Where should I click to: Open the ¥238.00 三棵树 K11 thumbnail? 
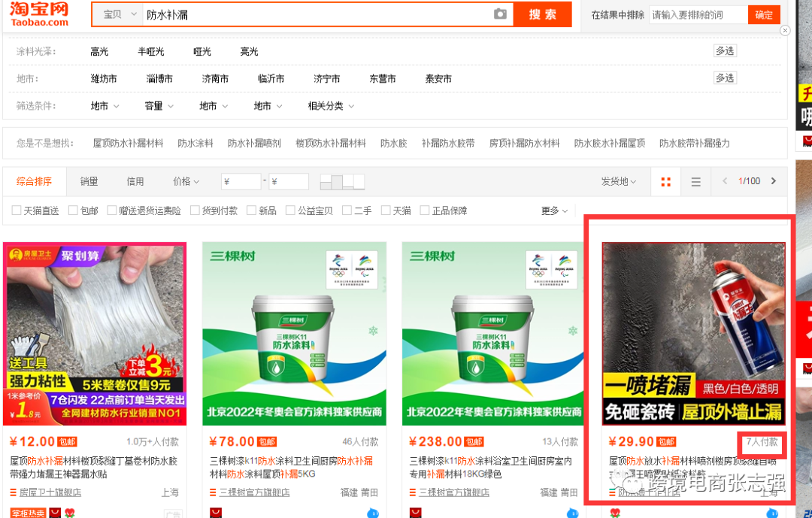(x=494, y=334)
